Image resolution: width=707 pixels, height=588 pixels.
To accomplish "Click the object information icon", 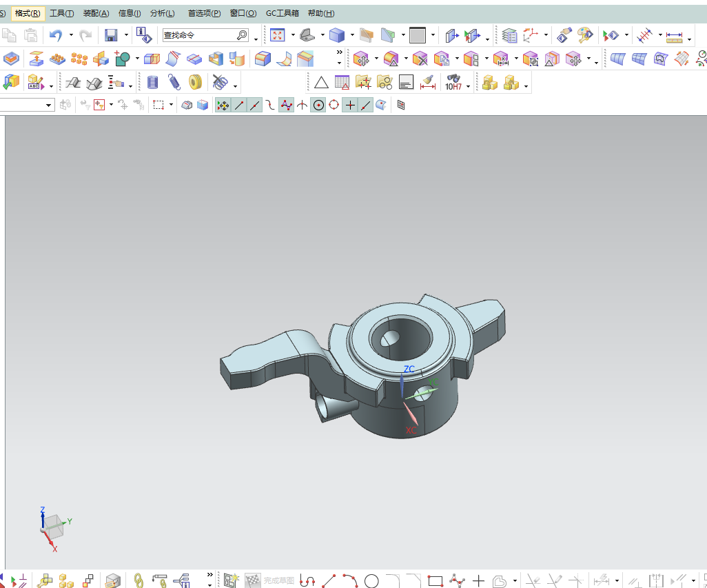I will tap(144, 35).
